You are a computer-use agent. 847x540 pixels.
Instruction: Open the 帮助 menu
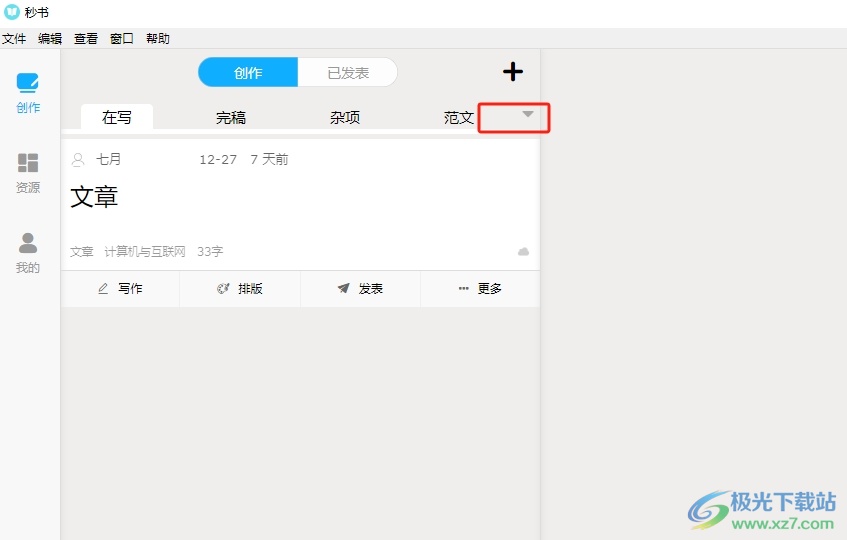[158, 39]
